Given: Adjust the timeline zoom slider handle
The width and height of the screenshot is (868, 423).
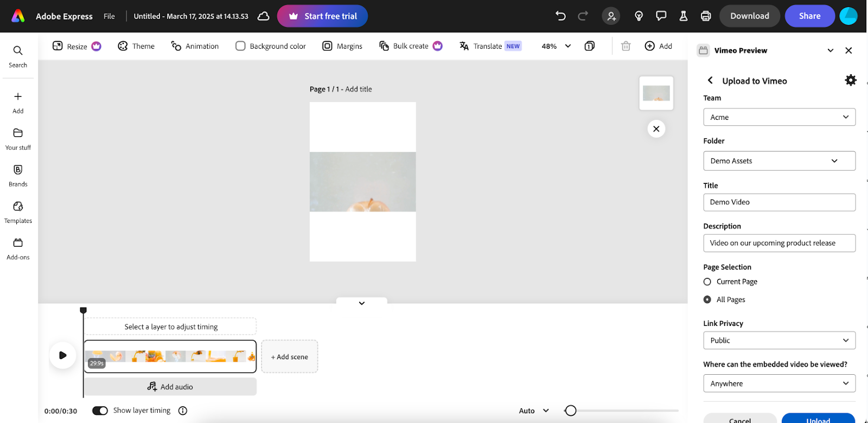Looking at the screenshot, I should coord(570,411).
